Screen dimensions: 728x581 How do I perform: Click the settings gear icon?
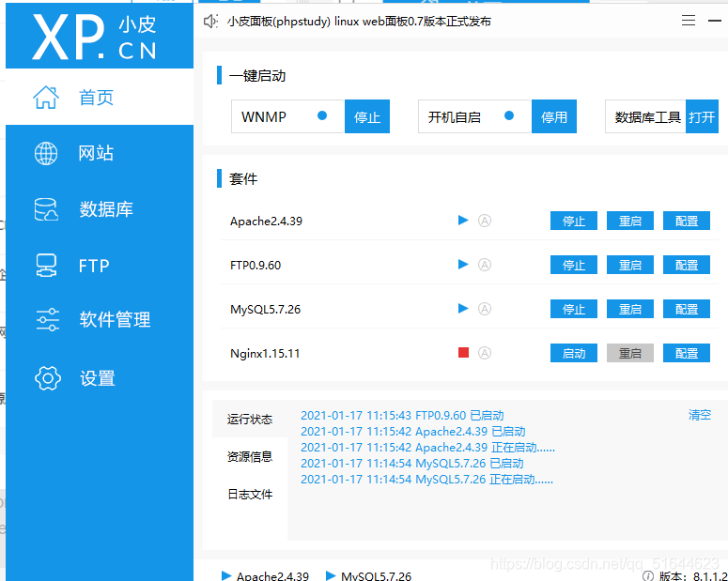[47, 378]
